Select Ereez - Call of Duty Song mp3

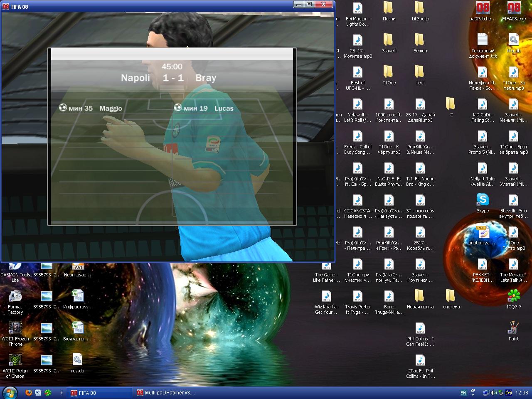(x=358, y=142)
